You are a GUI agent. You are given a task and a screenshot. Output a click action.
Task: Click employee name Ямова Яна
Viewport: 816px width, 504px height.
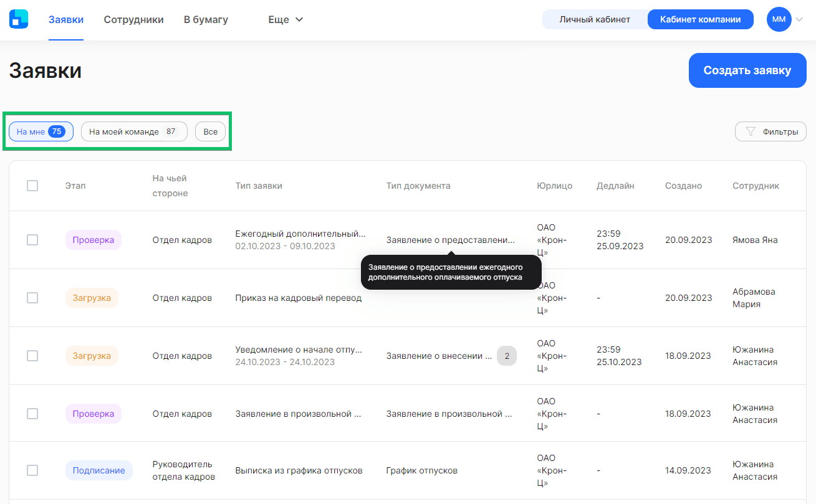point(755,240)
